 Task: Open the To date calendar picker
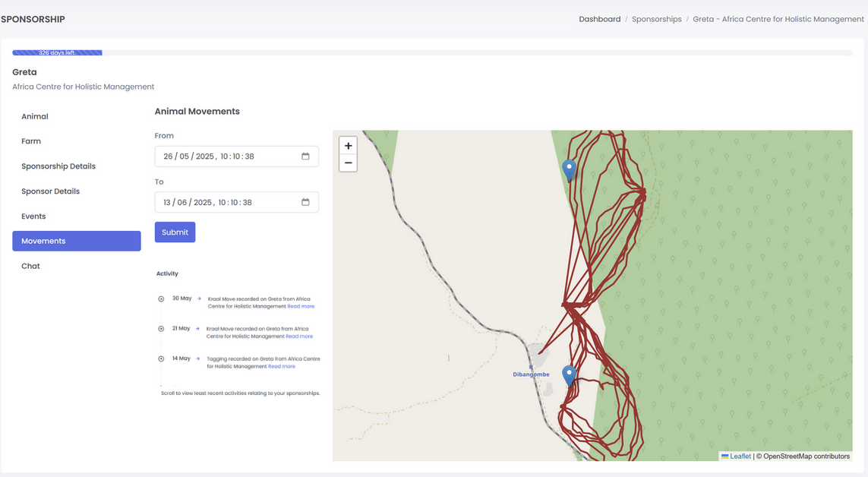305,202
